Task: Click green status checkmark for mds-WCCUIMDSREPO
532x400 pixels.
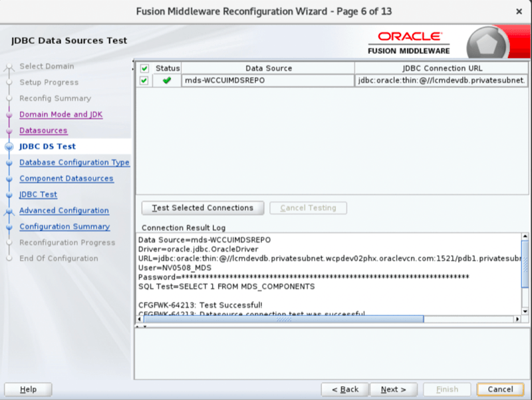Action: point(167,81)
